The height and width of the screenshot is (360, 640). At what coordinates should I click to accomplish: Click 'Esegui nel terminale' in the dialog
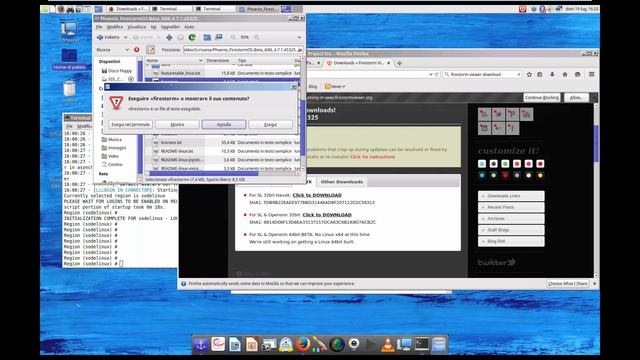tap(131, 124)
